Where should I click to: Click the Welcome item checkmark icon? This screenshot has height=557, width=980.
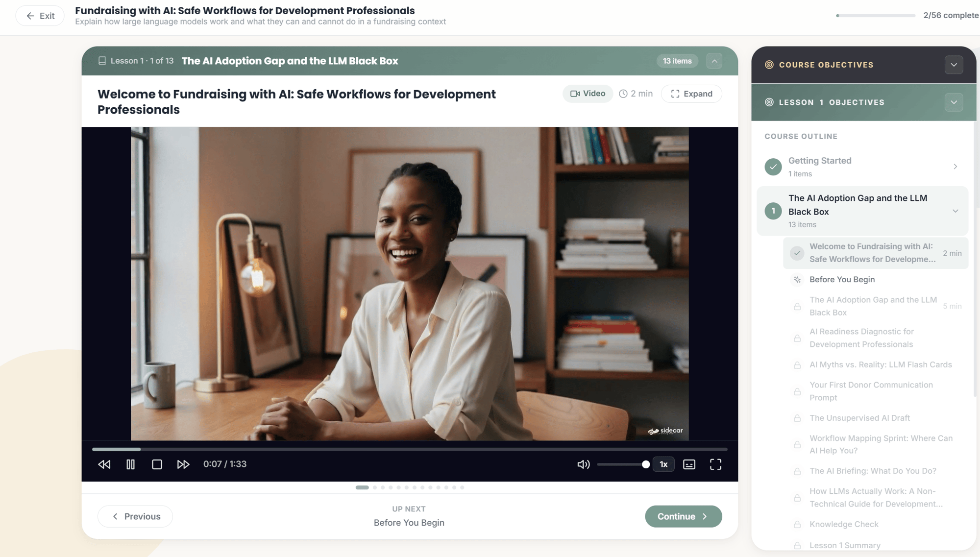pyautogui.click(x=797, y=253)
